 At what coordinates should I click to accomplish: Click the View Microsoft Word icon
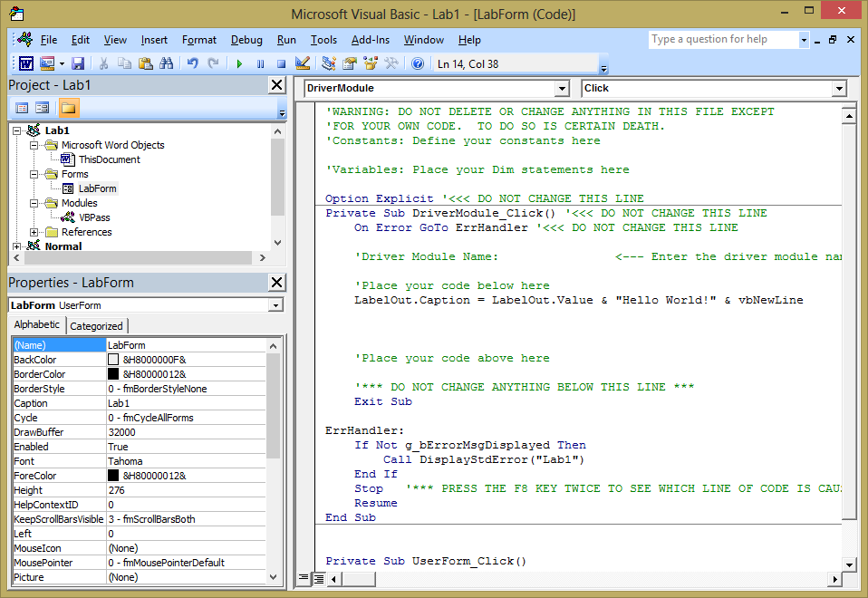tap(26, 63)
